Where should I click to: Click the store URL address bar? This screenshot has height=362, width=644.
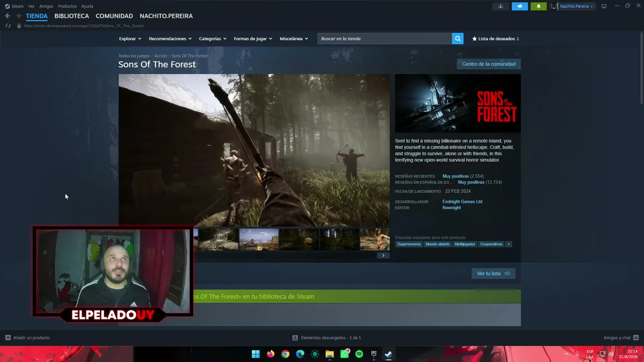pos(84,26)
